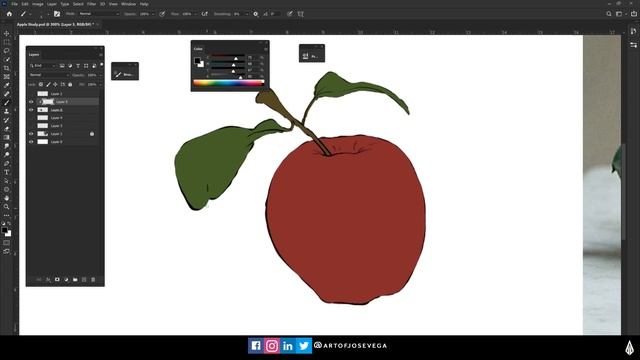Select the Gradient tool

[7, 137]
